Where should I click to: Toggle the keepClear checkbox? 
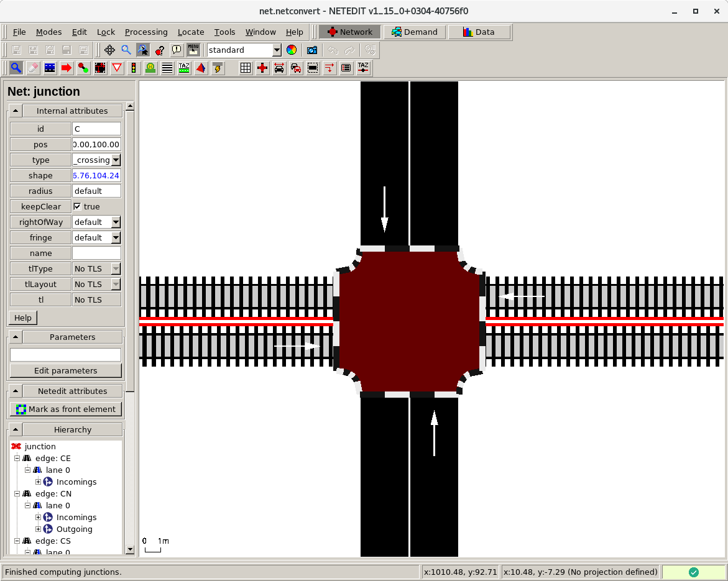click(78, 206)
